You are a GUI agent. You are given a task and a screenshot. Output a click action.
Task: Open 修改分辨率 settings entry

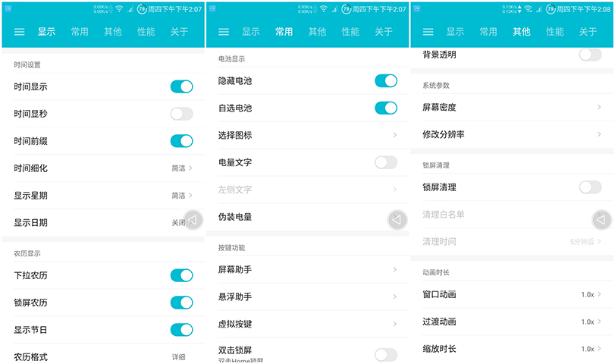coord(512,134)
